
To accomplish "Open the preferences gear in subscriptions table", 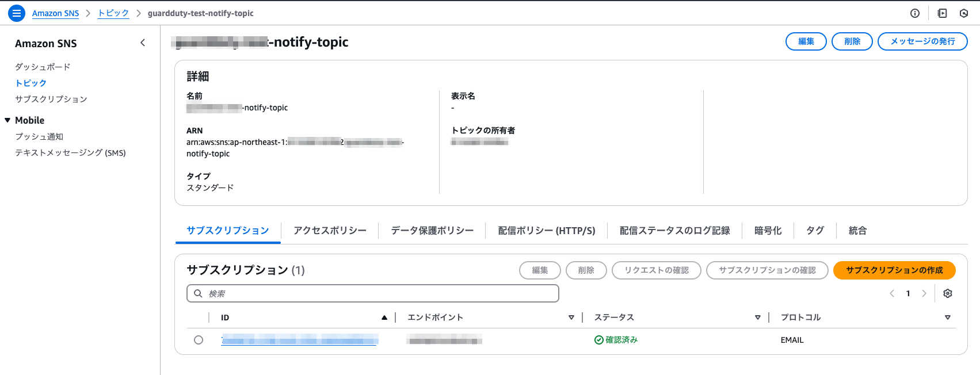I will click(948, 293).
